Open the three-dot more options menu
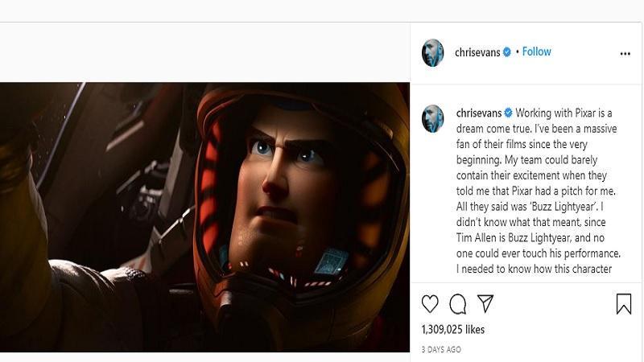Viewport: 644px width, 362px height. tap(625, 54)
